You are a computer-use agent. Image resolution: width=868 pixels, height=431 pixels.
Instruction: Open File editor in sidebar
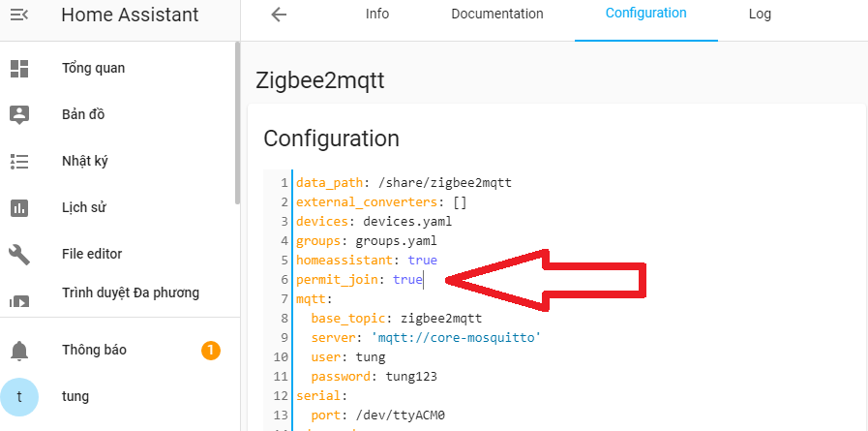(x=92, y=255)
